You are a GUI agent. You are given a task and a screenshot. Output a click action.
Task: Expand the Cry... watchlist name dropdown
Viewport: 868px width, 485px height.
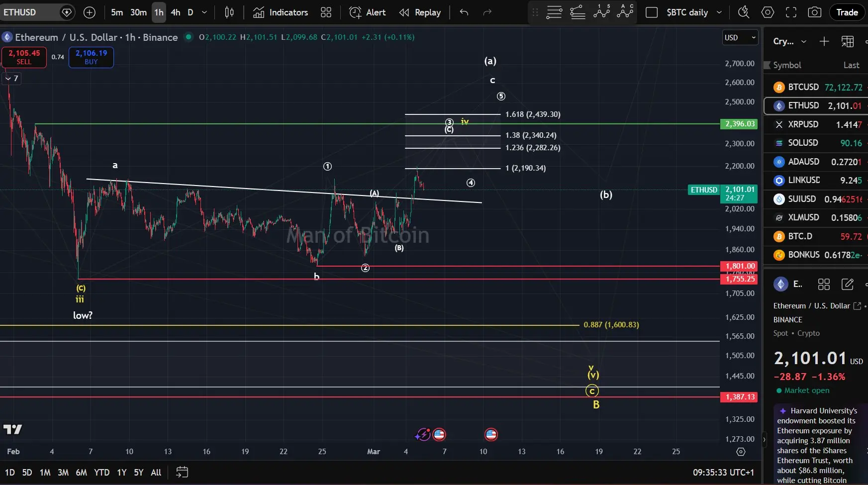pos(790,42)
